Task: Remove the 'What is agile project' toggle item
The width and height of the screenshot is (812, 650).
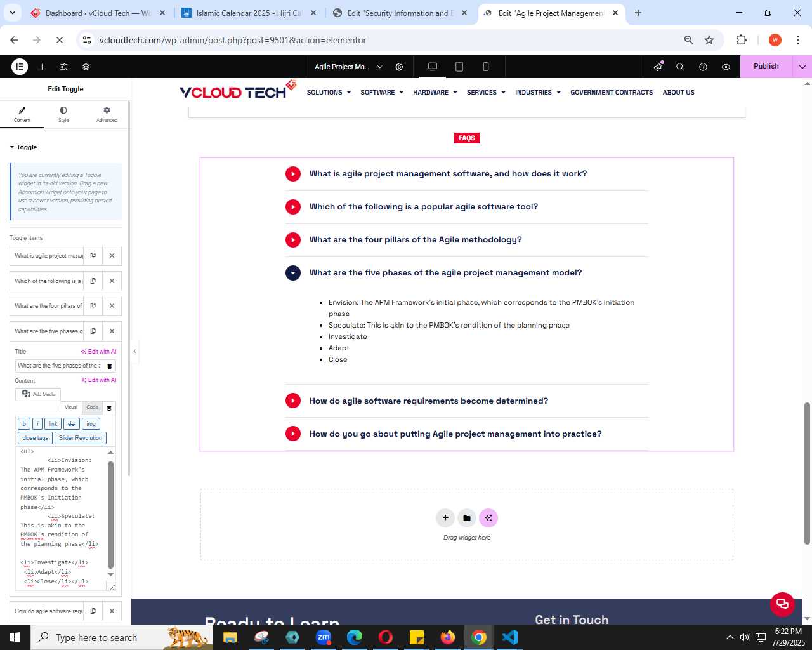Action: click(x=112, y=255)
